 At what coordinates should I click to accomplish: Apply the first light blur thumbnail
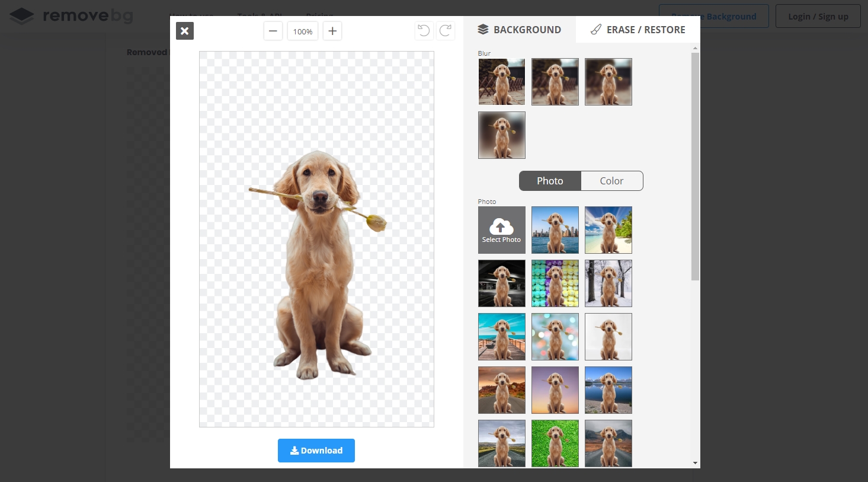point(502,82)
